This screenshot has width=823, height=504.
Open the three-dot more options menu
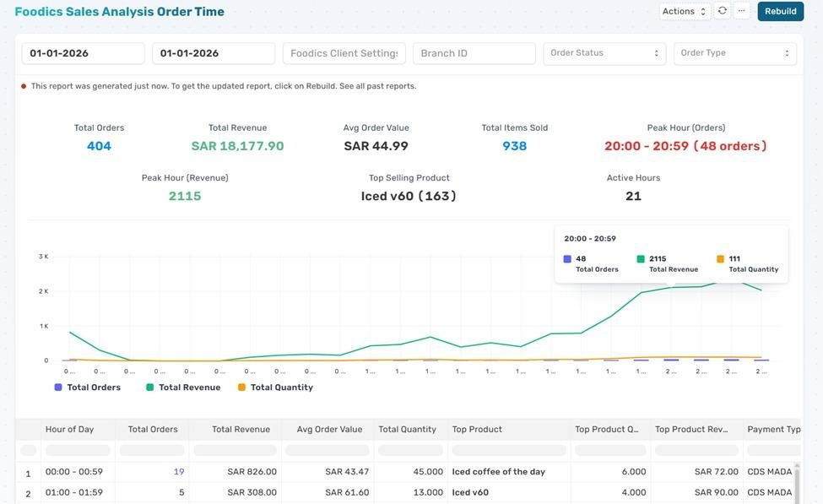click(x=741, y=11)
